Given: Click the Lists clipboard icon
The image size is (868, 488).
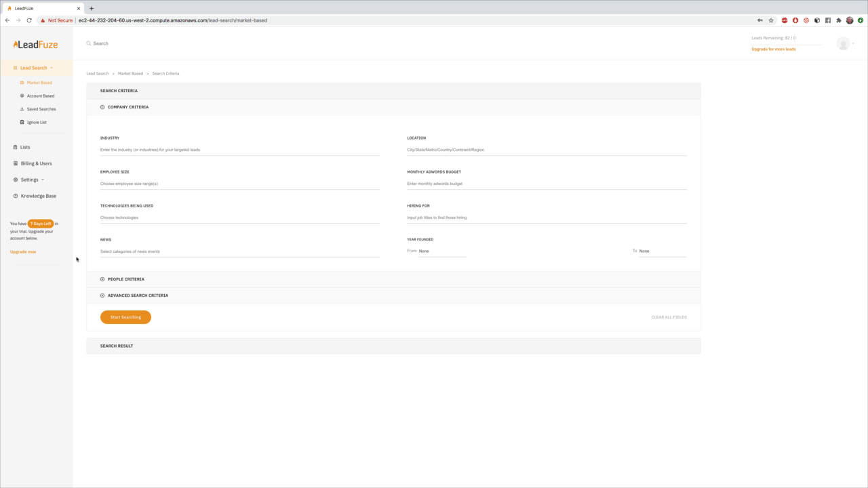Looking at the screenshot, I should pos(15,147).
